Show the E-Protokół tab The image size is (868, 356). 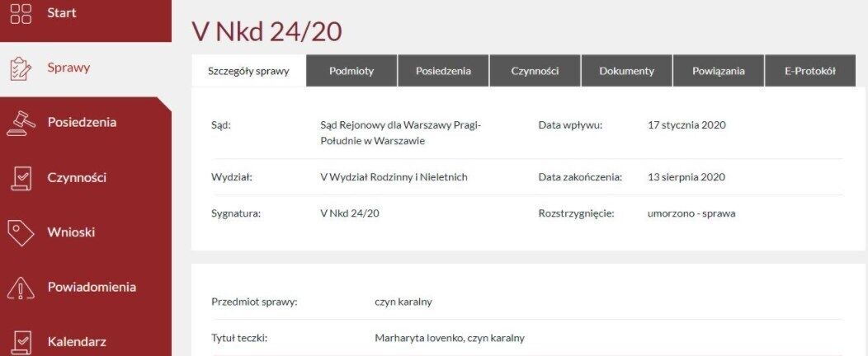(x=810, y=71)
